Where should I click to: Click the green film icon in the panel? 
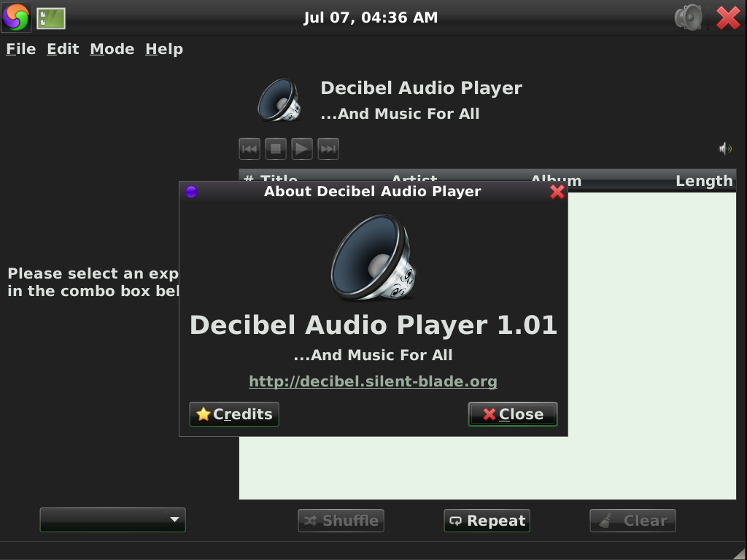tap(50, 17)
